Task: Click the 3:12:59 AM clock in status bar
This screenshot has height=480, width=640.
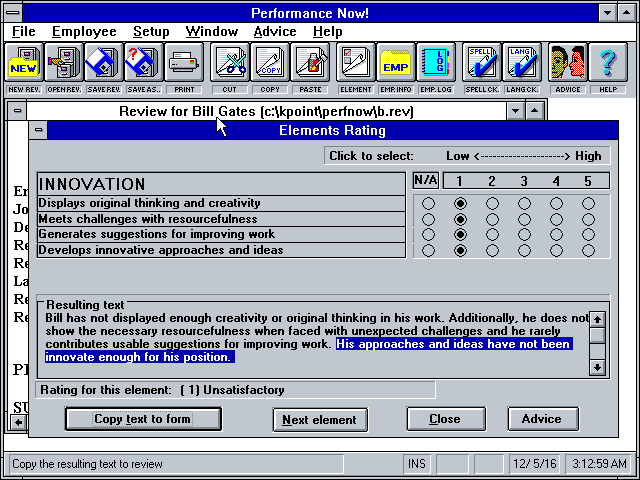Action: pos(599,464)
